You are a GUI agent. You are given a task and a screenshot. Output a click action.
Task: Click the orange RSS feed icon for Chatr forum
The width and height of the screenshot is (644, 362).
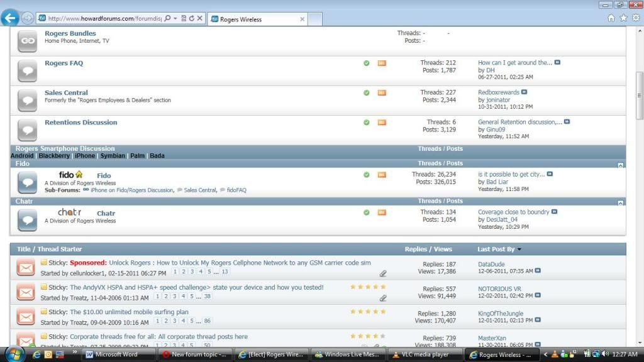[x=382, y=212]
